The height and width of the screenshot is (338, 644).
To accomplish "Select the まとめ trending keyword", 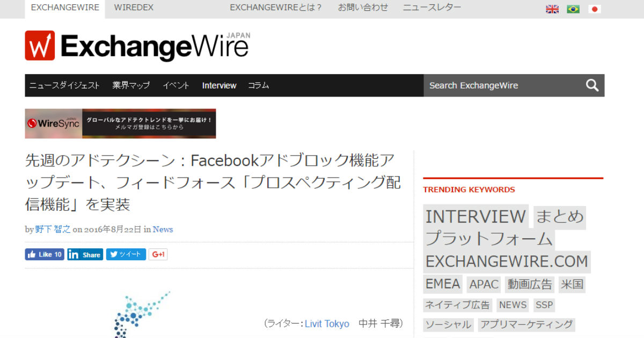I will pos(559,216).
